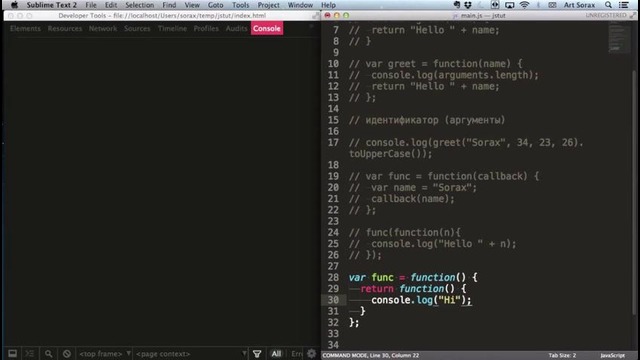Click the arrows icon left of AirPlay
Viewport: 640px width, 360px height.
point(495,5)
